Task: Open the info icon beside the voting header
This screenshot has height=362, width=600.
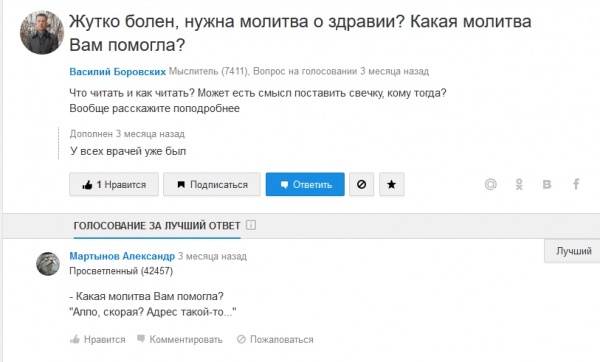Action: [x=251, y=225]
